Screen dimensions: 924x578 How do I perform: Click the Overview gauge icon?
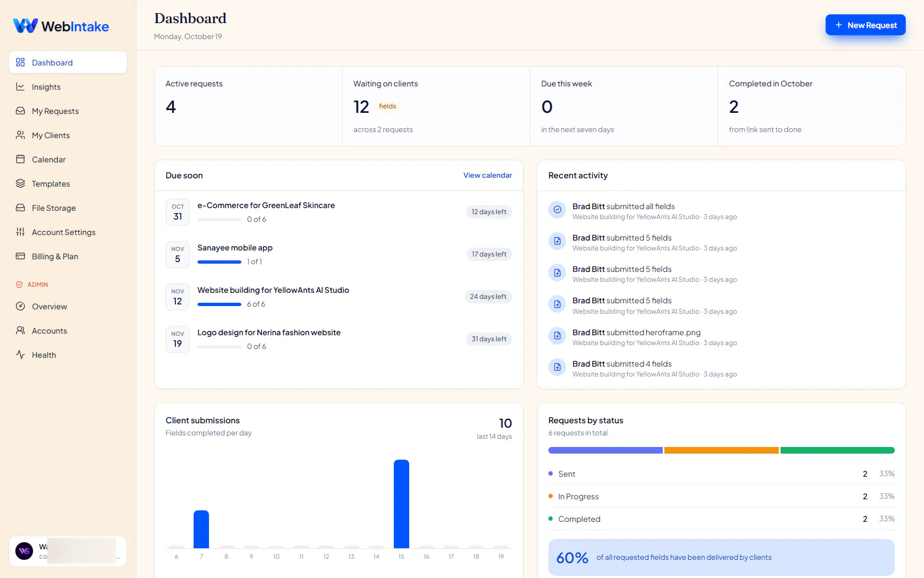[x=20, y=306]
